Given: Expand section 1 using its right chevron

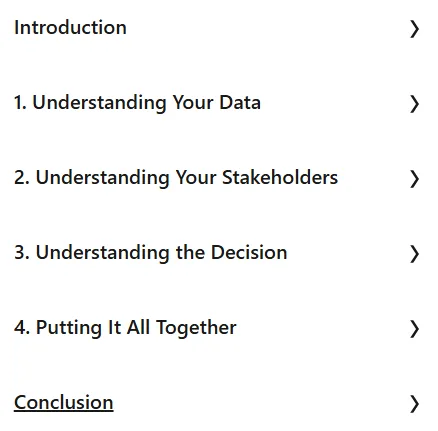Looking at the screenshot, I should (x=414, y=104).
